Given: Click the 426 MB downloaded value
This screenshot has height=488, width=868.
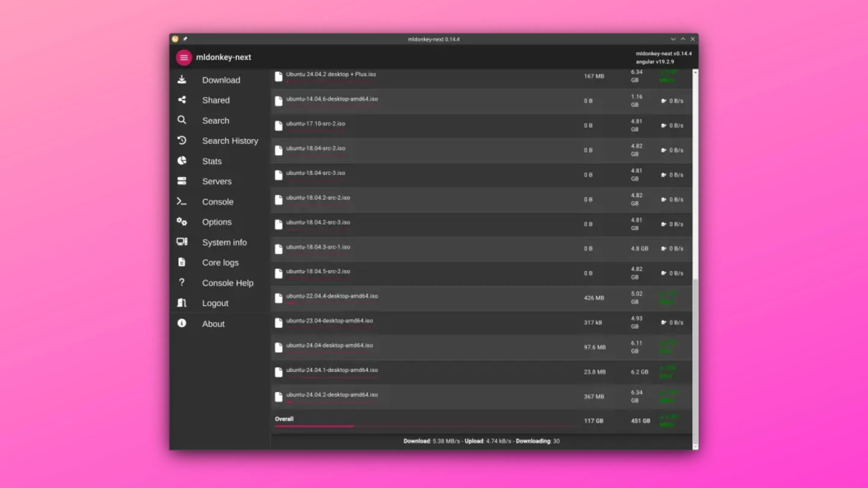Looking at the screenshot, I should (594, 298).
